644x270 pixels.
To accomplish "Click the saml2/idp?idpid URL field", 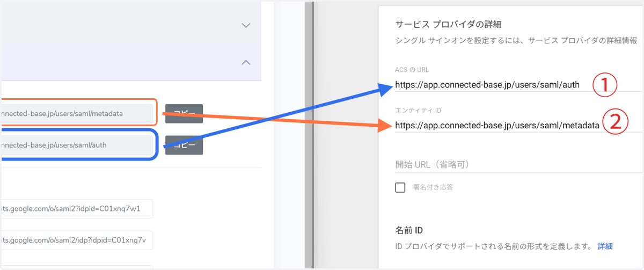I will (76, 240).
